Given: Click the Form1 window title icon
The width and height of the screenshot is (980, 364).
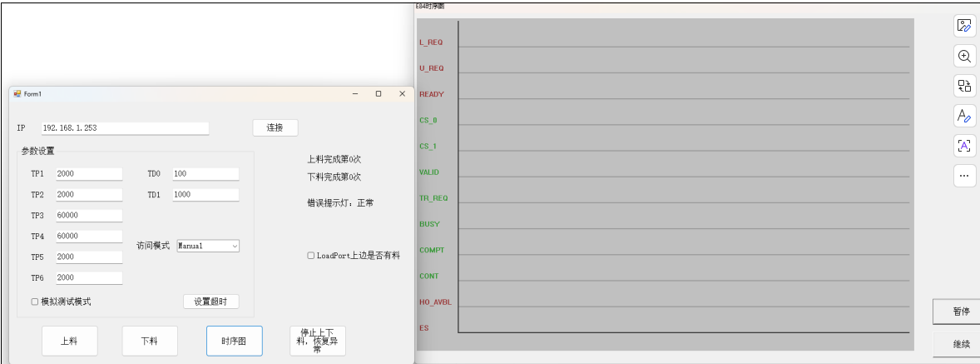Looking at the screenshot, I should tap(17, 94).
